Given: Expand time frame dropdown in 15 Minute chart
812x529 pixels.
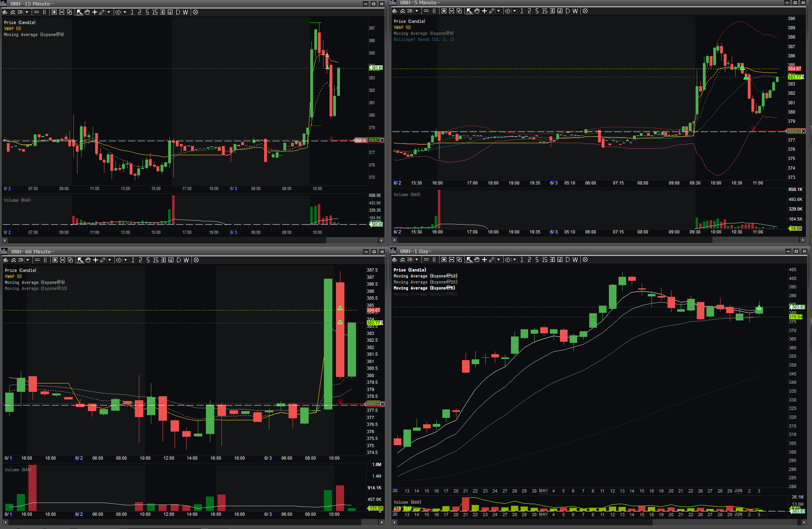Looking at the screenshot, I should coord(125,12).
